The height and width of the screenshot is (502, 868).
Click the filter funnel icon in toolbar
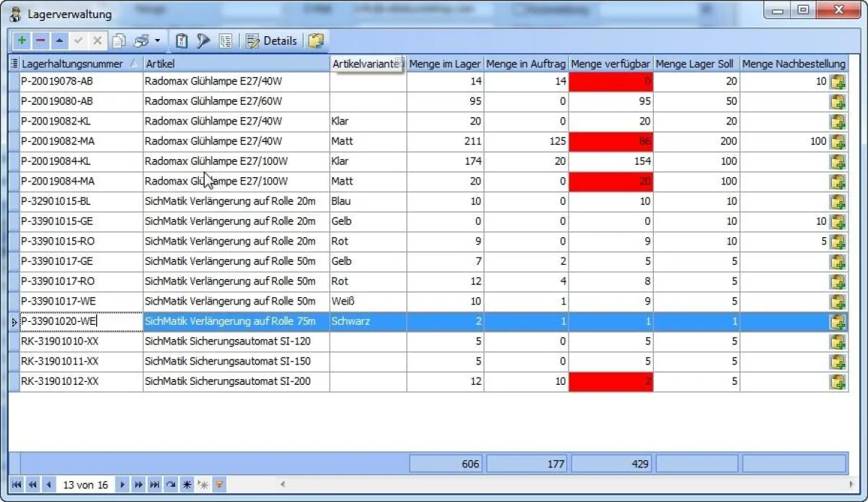[x=203, y=41]
